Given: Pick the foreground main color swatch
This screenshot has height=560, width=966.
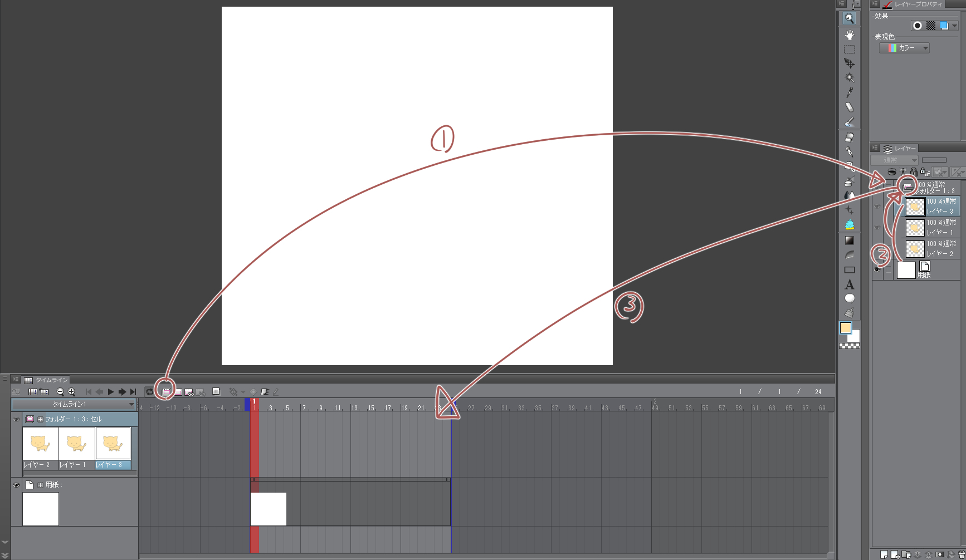Looking at the screenshot, I should pos(846,328).
